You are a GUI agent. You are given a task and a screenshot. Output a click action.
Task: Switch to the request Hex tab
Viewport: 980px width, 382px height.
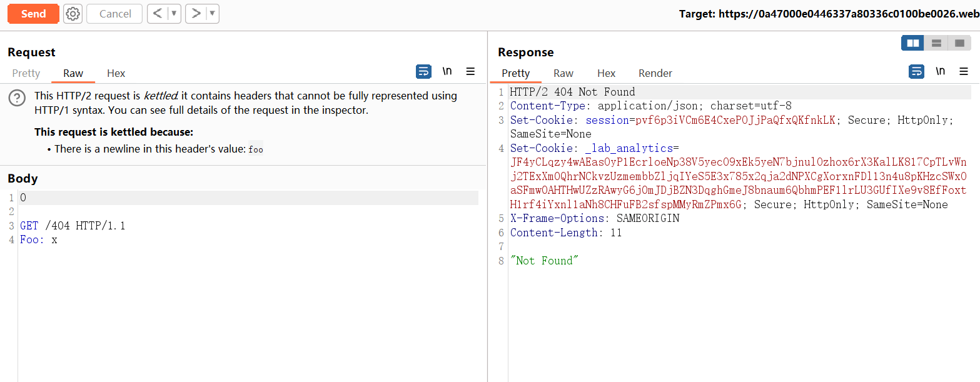[x=116, y=73]
